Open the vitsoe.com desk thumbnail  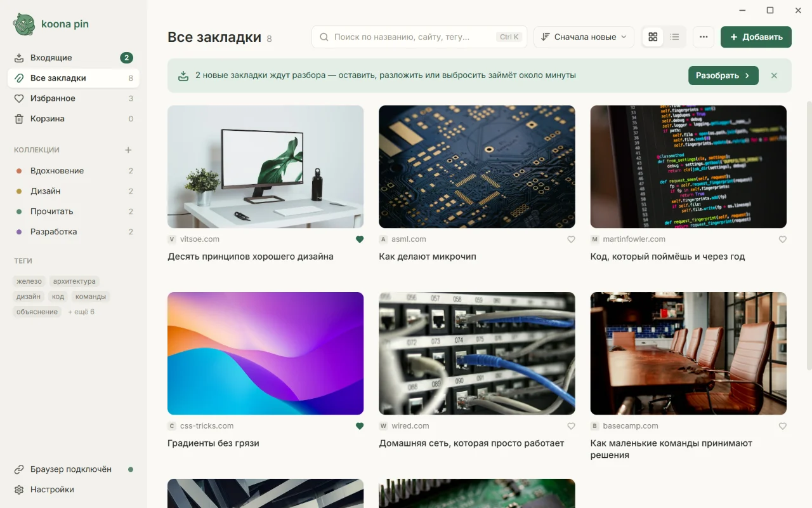[x=265, y=166]
